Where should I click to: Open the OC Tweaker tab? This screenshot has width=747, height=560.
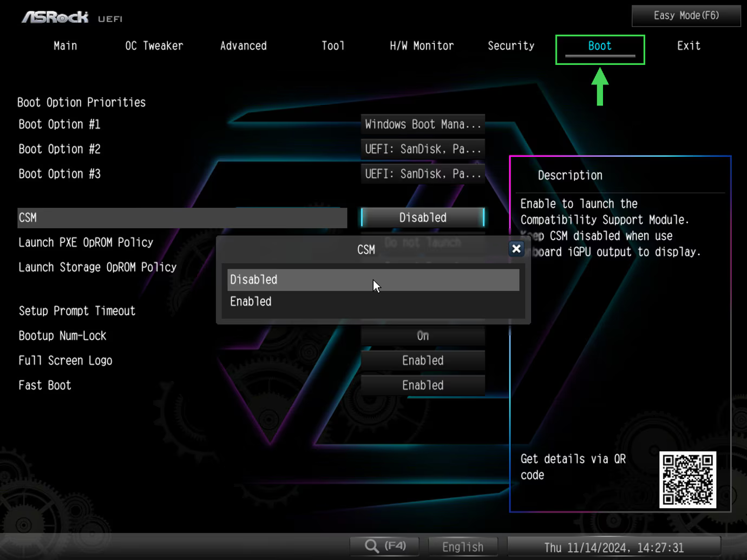tap(154, 46)
